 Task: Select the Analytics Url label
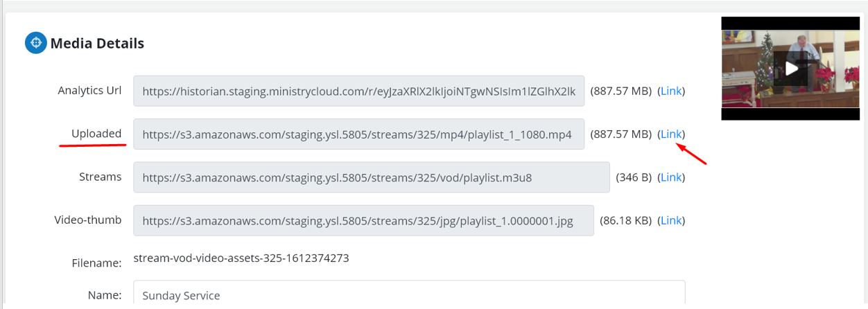click(89, 91)
